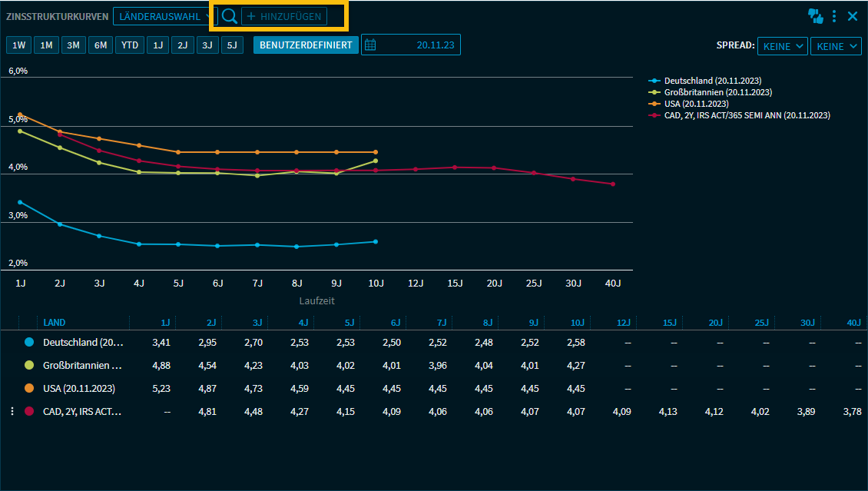
Task: Click the blue Deutschland color swatch in table
Action: [29, 343]
